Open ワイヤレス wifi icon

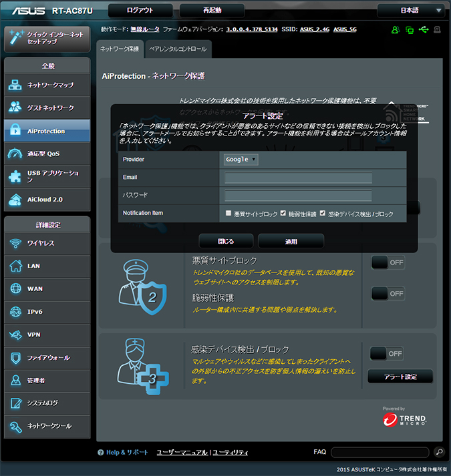(x=15, y=243)
